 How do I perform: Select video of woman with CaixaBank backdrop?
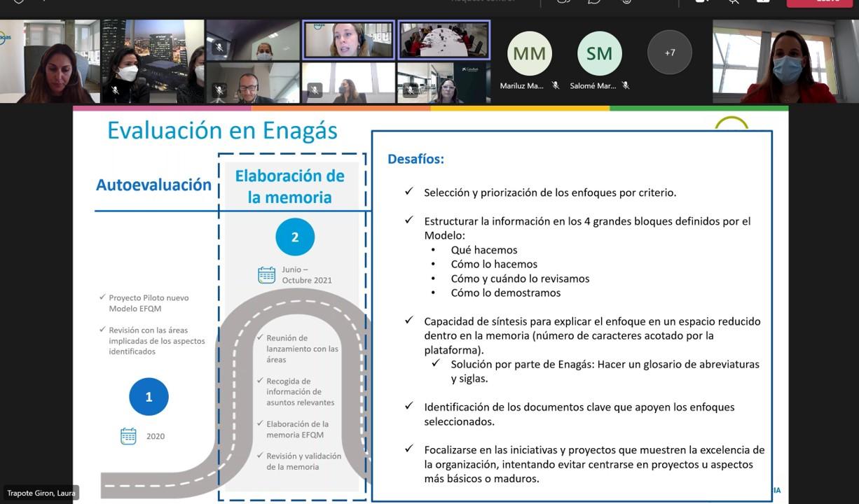tap(444, 83)
